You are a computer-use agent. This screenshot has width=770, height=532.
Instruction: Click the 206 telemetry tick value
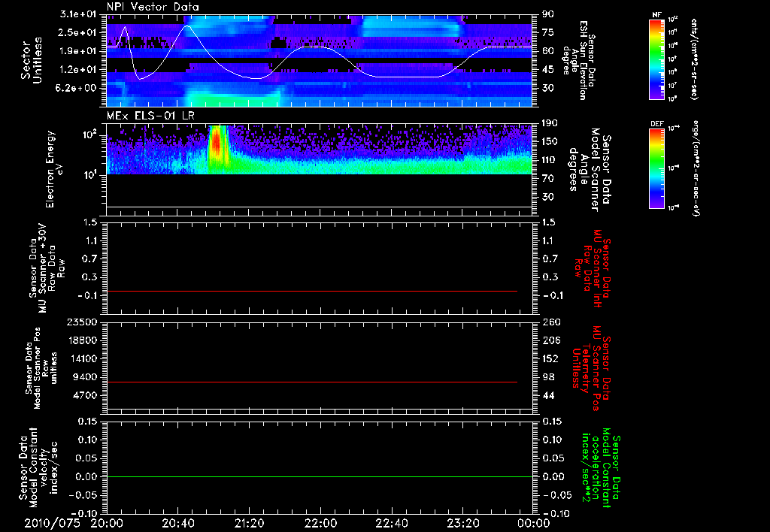[x=550, y=340]
